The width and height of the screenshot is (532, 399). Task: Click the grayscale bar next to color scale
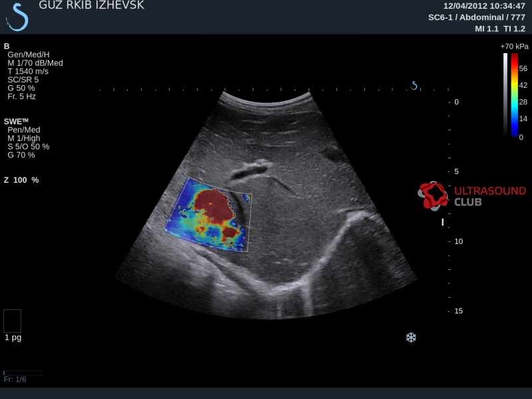(x=505, y=94)
